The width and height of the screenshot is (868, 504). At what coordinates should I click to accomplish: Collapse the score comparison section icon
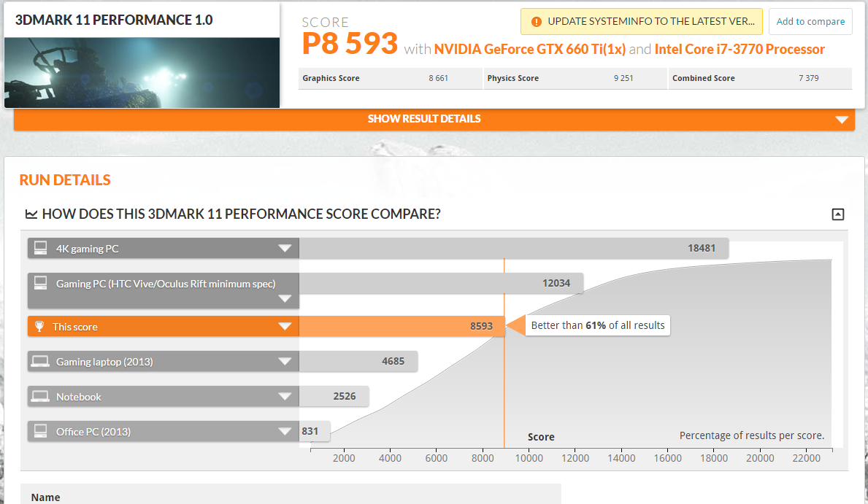[x=837, y=214]
